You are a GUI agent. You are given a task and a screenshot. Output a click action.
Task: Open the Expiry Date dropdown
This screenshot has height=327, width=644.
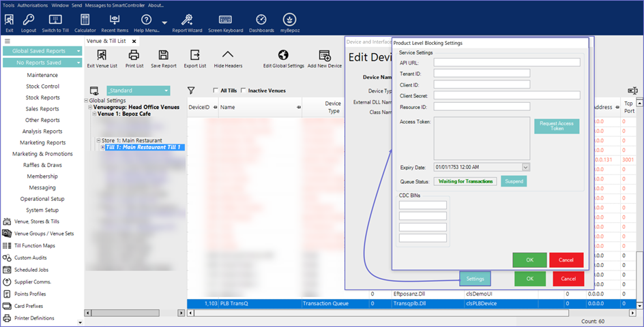pos(525,167)
